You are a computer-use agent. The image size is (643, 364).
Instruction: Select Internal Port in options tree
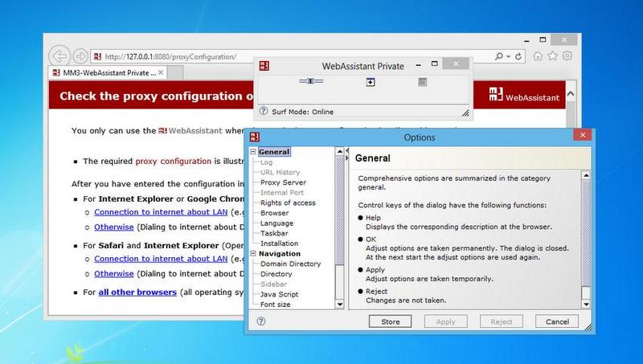coord(282,192)
